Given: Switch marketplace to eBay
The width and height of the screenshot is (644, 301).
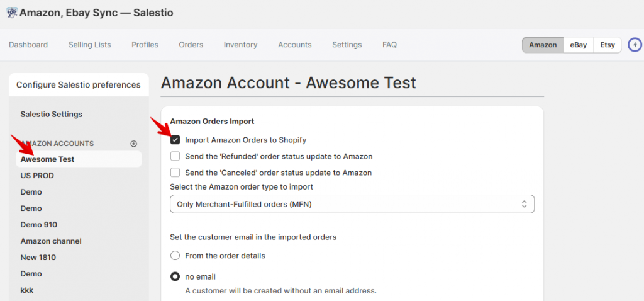Looking at the screenshot, I should [x=578, y=45].
